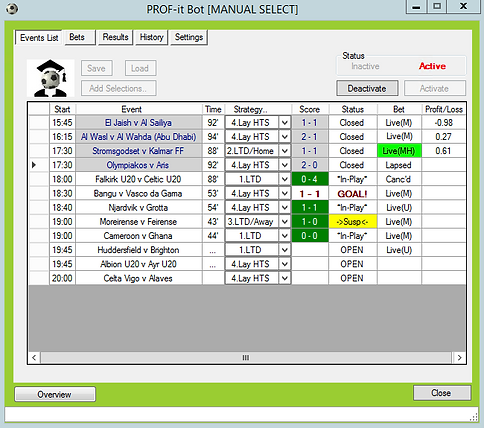Open the Events List tab
This screenshot has height=428, width=484.
pos(39,38)
